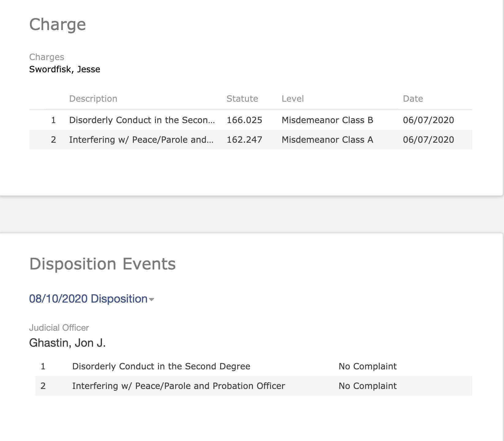This screenshot has height=441, width=504.
Task: Click the Disposition Events section heading
Action: [x=102, y=264]
